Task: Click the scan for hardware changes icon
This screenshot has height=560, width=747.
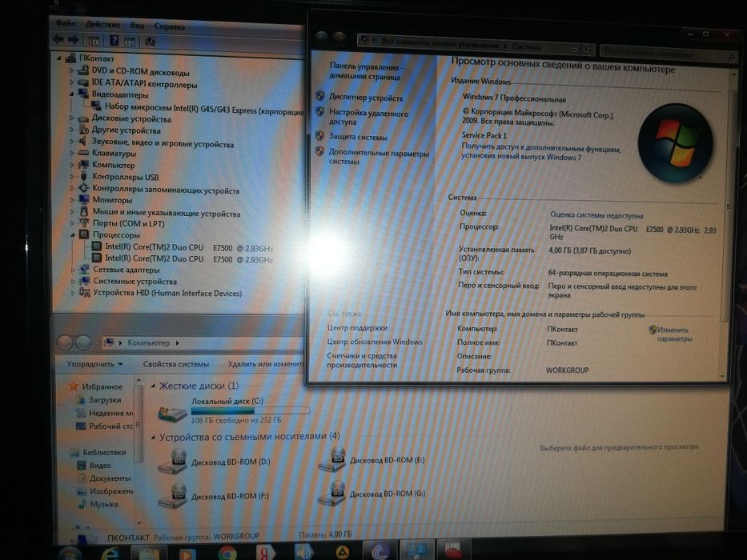Action: (150, 42)
